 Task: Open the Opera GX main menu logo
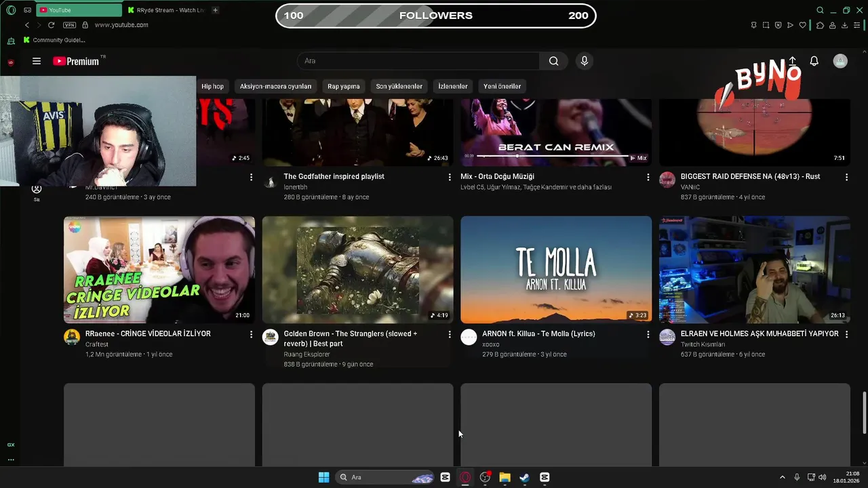pyautogui.click(x=11, y=10)
